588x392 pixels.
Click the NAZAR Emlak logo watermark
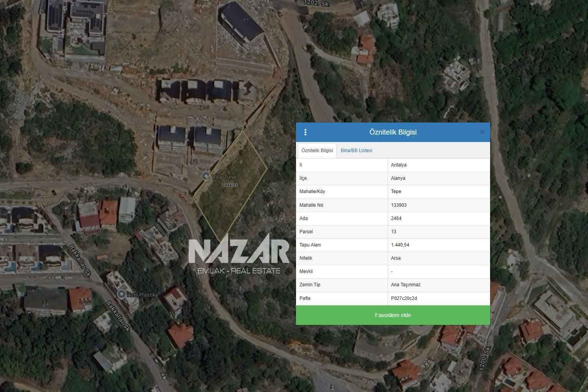tap(239, 254)
